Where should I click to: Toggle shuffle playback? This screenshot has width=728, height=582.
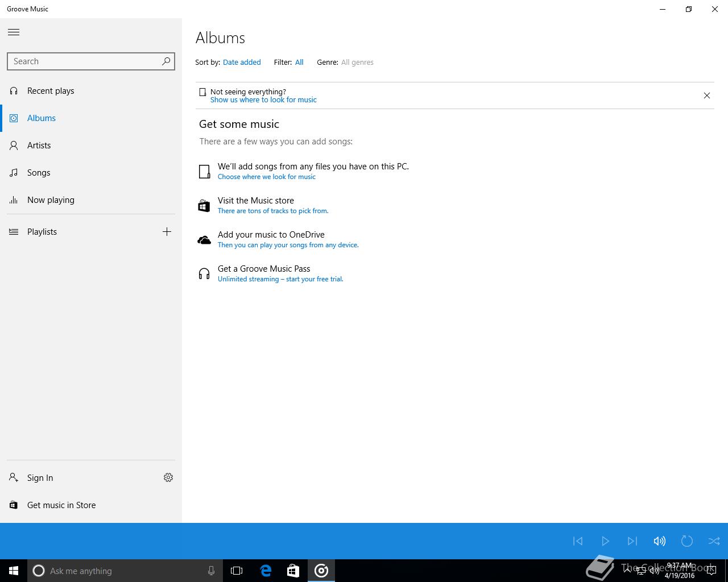pos(714,541)
